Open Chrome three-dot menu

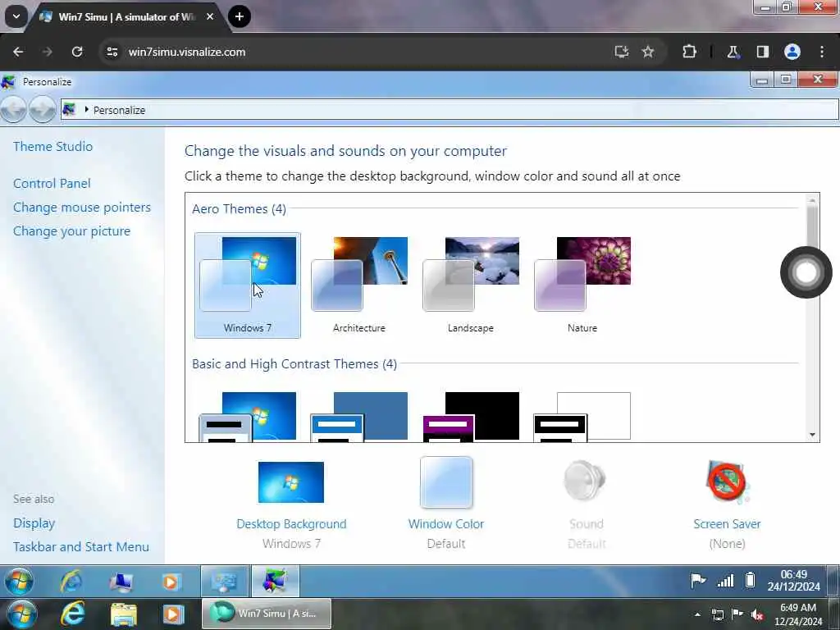(x=822, y=52)
